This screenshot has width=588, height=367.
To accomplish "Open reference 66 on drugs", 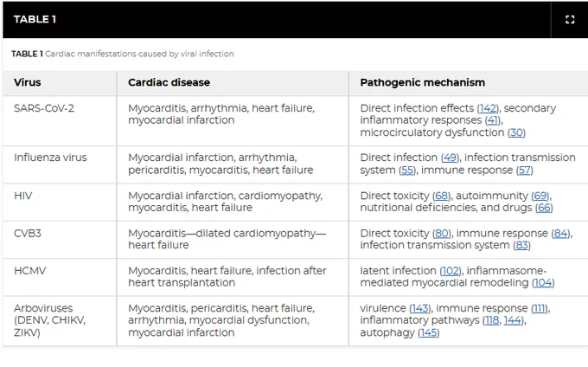I will tap(544, 208).
